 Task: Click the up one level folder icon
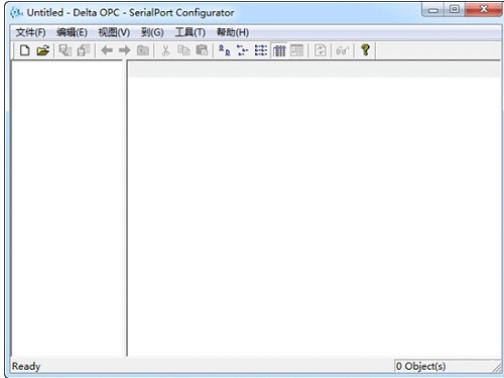[x=143, y=51]
